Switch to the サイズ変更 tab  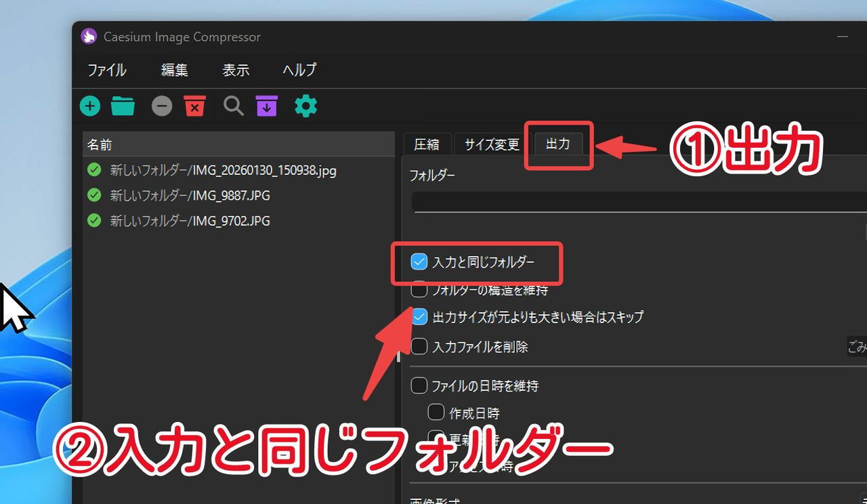coord(492,144)
